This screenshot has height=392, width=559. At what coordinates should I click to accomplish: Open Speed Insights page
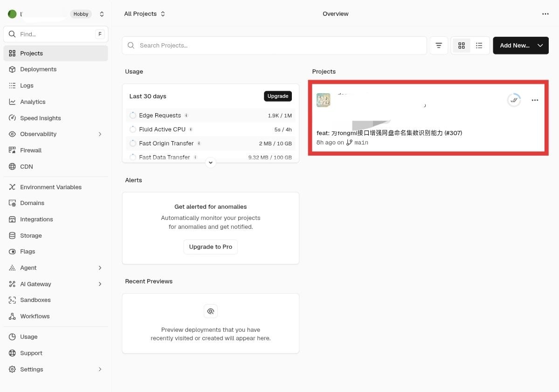click(55, 118)
